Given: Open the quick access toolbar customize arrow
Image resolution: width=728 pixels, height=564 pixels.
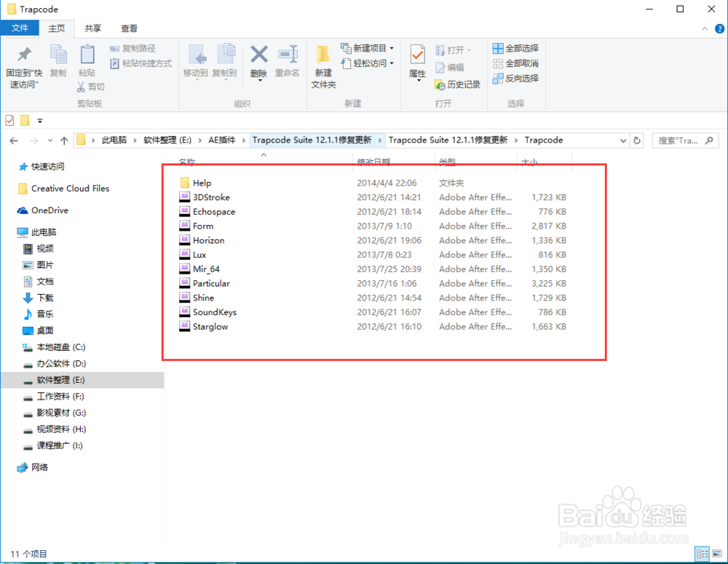Looking at the screenshot, I should click(x=40, y=121).
